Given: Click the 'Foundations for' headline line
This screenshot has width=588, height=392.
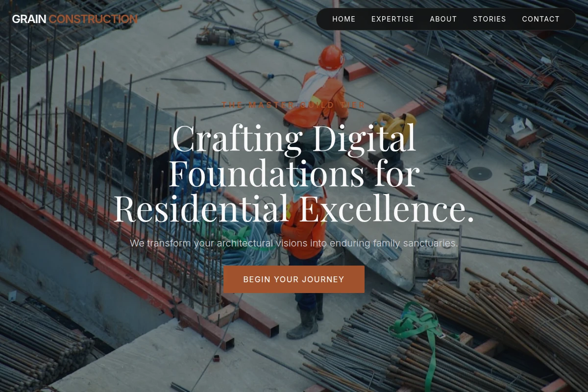Looking at the screenshot, I should tap(294, 173).
